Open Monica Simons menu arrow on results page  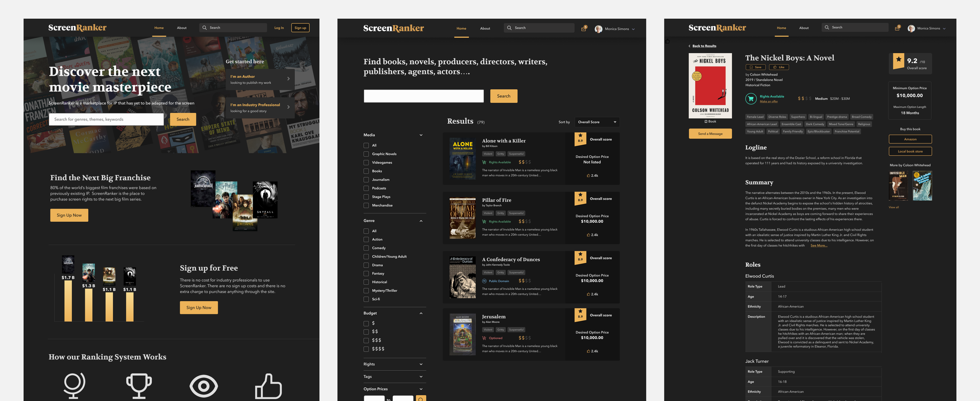click(633, 29)
